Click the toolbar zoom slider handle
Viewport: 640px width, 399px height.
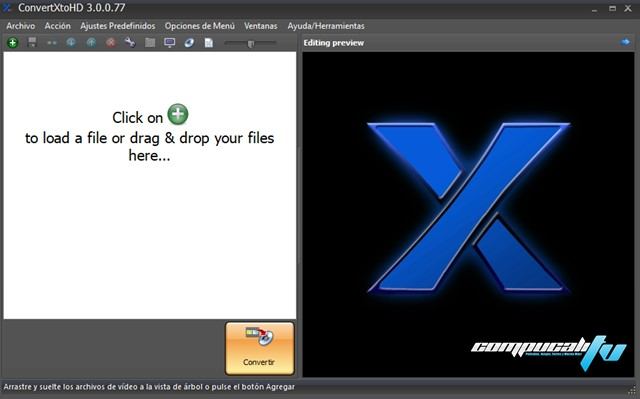point(251,43)
